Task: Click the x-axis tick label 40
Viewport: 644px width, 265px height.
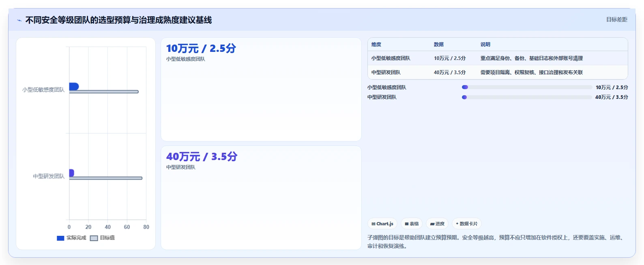Action: (x=107, y=227)
